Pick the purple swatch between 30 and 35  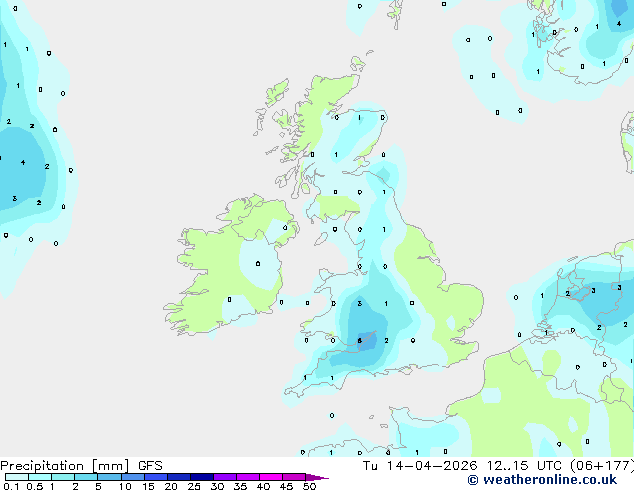point(225,477)
